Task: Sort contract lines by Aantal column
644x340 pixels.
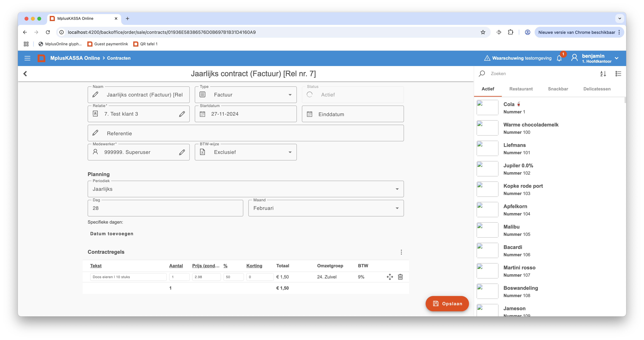Action: (176, 266)
